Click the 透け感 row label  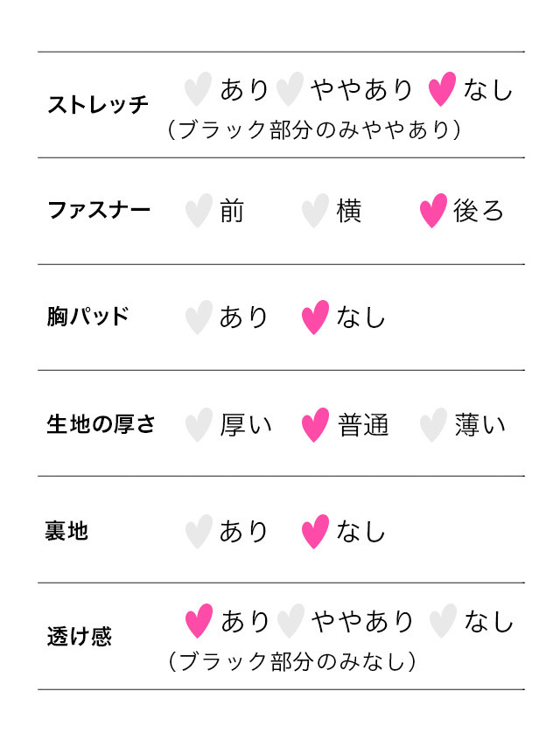pos(79,637)
